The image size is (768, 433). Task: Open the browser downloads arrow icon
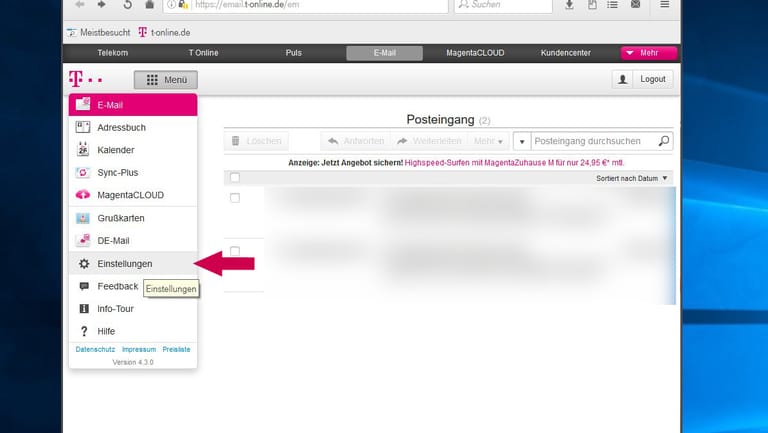click(x=569, y=4)
